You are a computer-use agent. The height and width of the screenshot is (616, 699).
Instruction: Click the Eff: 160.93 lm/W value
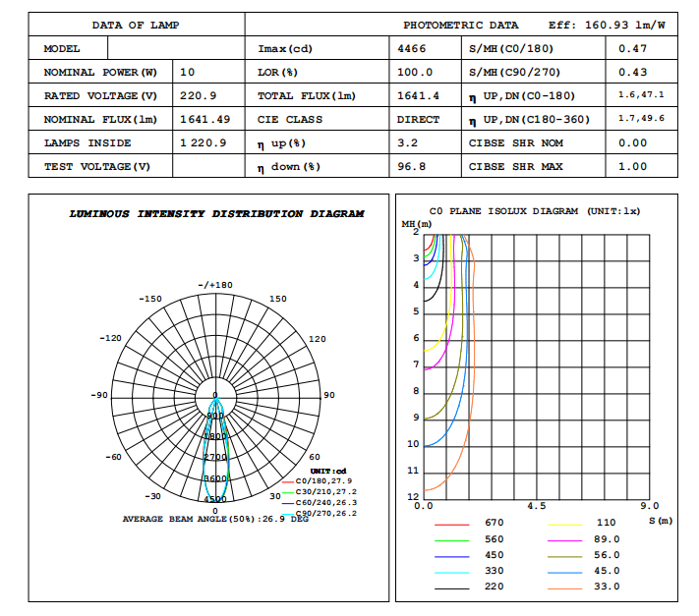[607, 25]
